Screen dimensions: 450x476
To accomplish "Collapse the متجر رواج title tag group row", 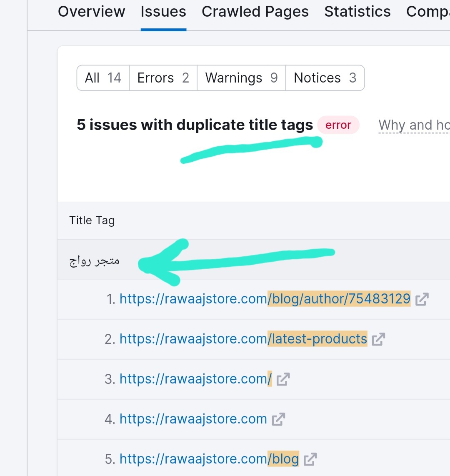I will tap(95, 261).
